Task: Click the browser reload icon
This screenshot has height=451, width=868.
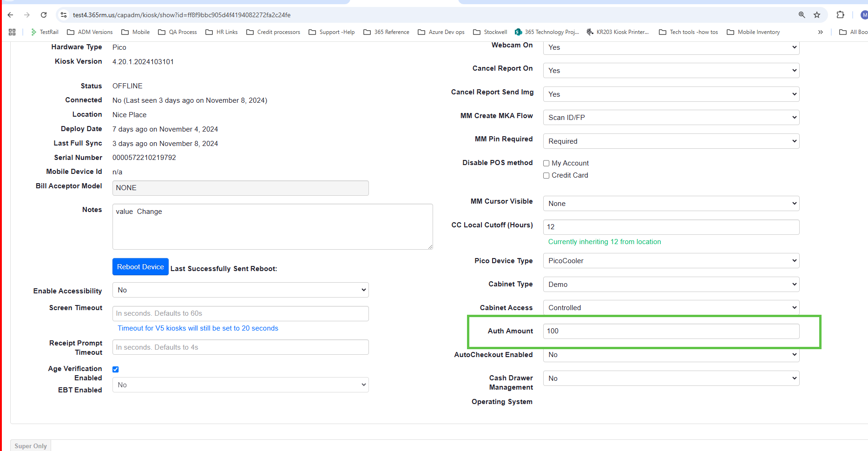Action: [44, 15]
